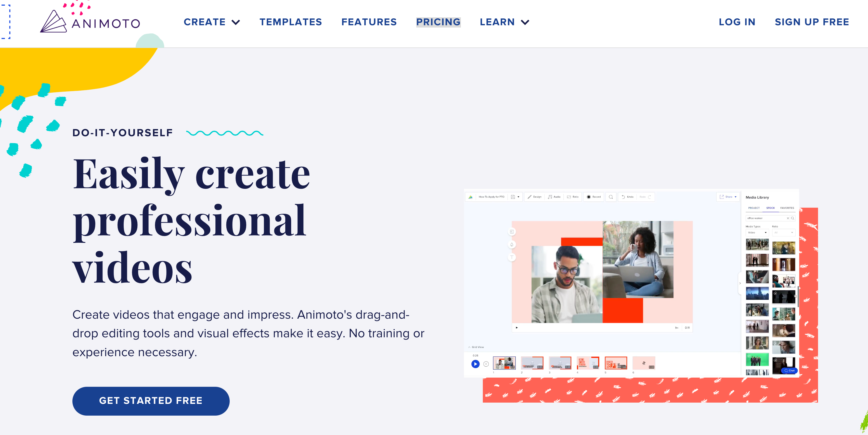Go to the FEATURES page
The image size is (868, 435).
click(369, 22)
